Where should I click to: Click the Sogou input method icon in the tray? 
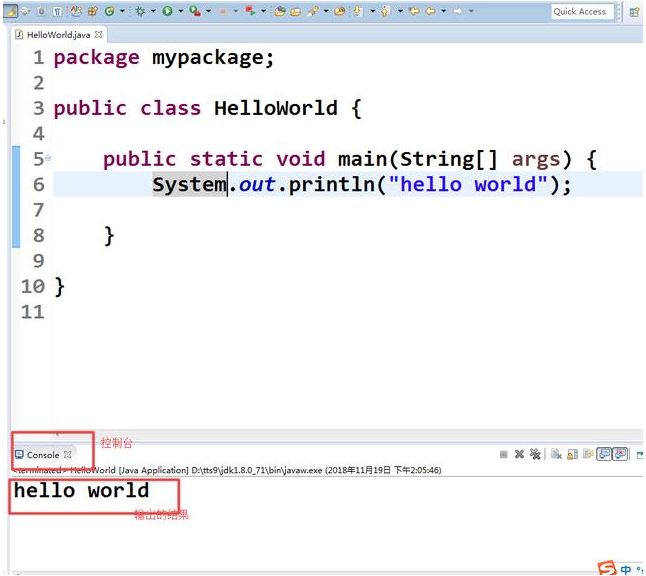607,568
